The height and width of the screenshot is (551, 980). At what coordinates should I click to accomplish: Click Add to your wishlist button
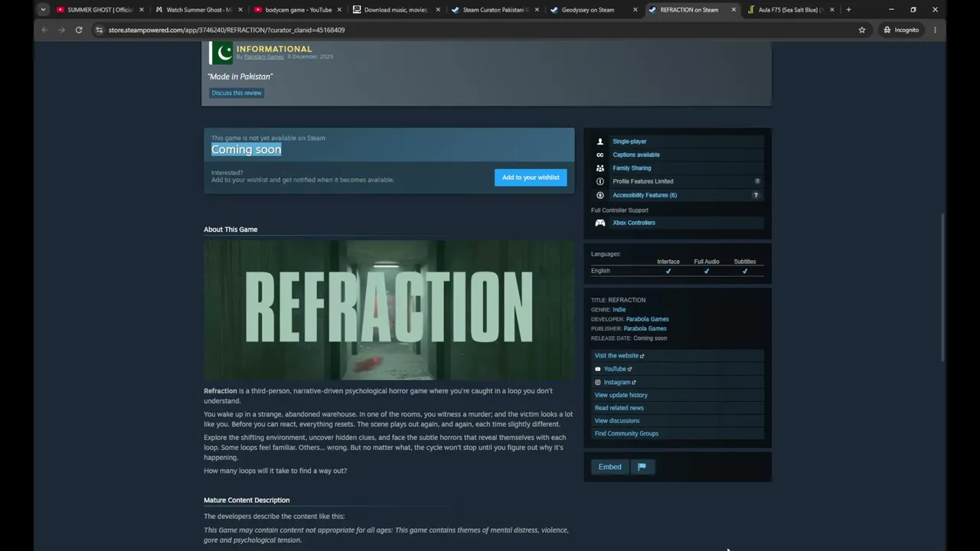tap(531, 178)
